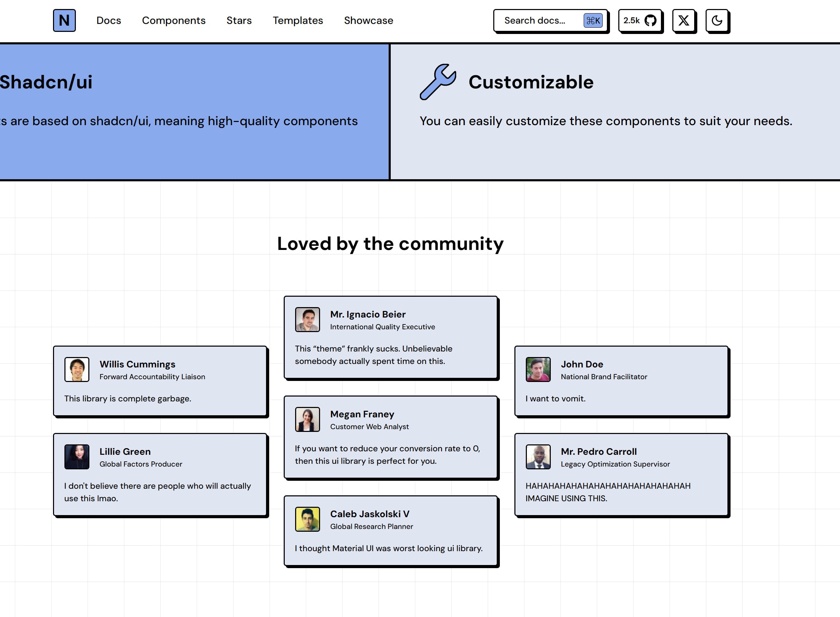Click 'Customer Web Analyst' job title
The image size is (840, 617).
click(x=370, y=426)
